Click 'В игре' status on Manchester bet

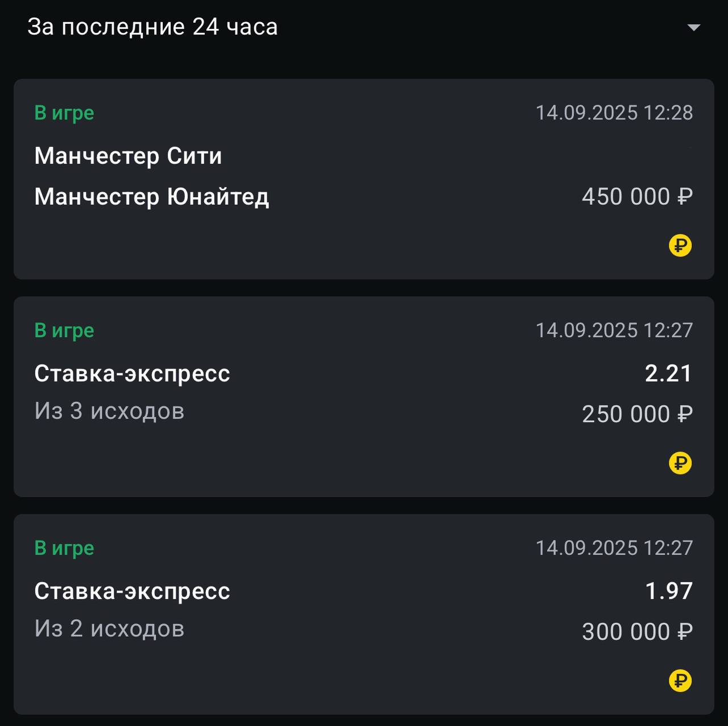click(64, 113)
